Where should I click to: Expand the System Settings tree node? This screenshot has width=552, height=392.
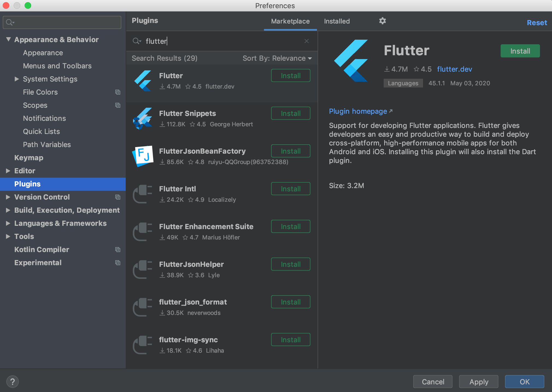(17, 79)
